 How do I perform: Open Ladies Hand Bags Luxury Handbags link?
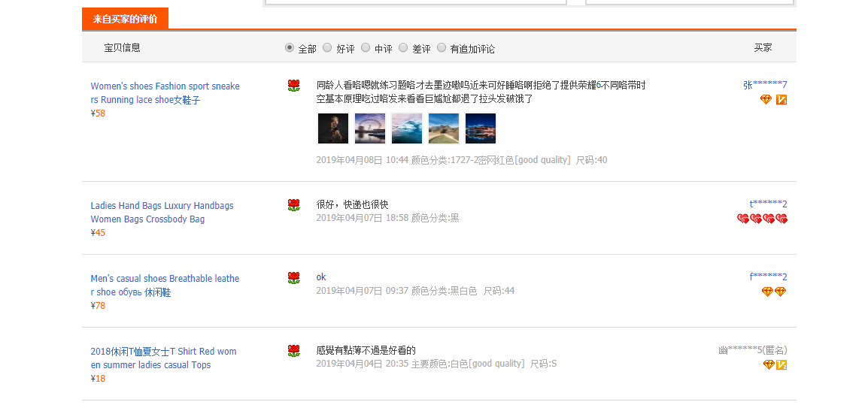click(162, 213)
